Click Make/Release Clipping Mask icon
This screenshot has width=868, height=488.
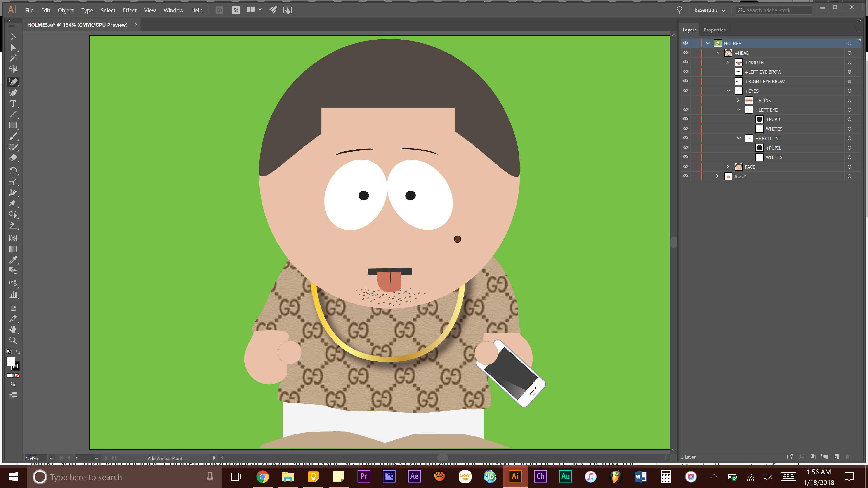(x=813, y=456)
